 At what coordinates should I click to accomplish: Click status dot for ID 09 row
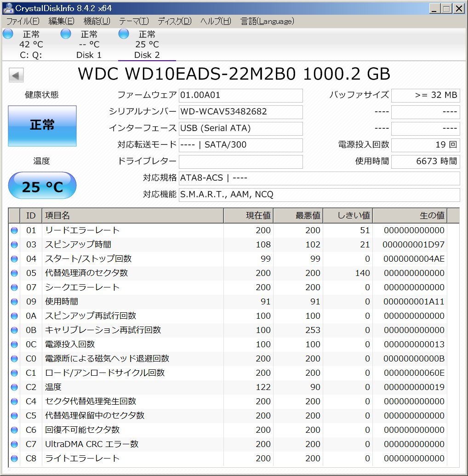tap(14, 302)
